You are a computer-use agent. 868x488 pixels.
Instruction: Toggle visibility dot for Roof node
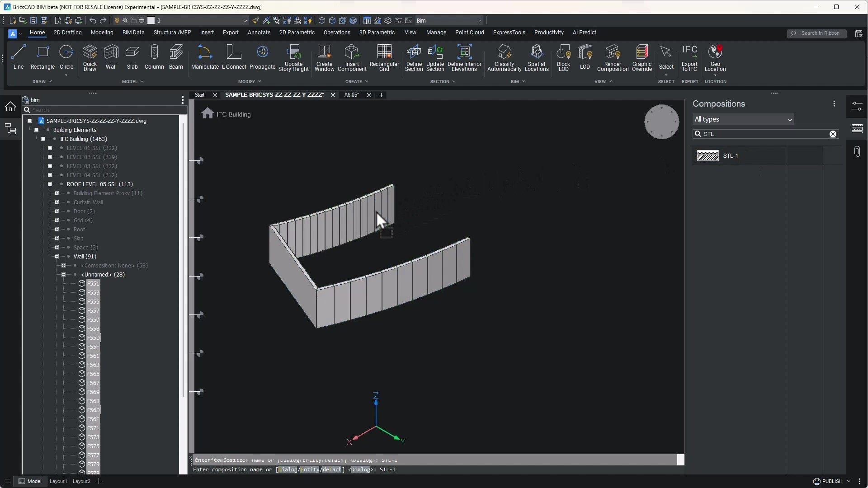[68, 230]
